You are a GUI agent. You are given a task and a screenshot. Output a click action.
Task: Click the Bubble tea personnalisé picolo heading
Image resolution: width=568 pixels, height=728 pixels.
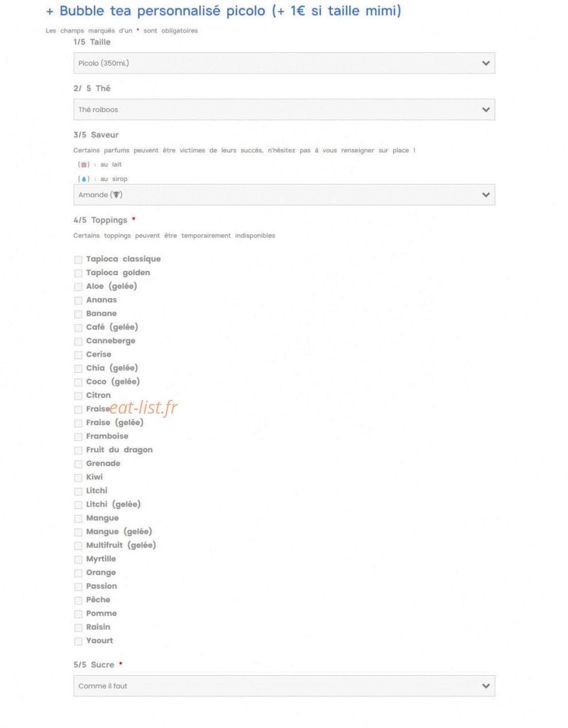(223, 11)
